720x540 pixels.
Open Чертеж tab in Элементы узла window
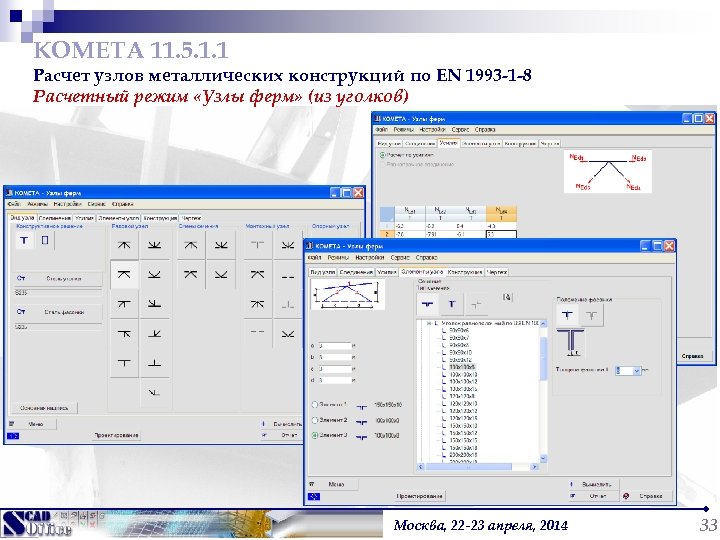496,272
